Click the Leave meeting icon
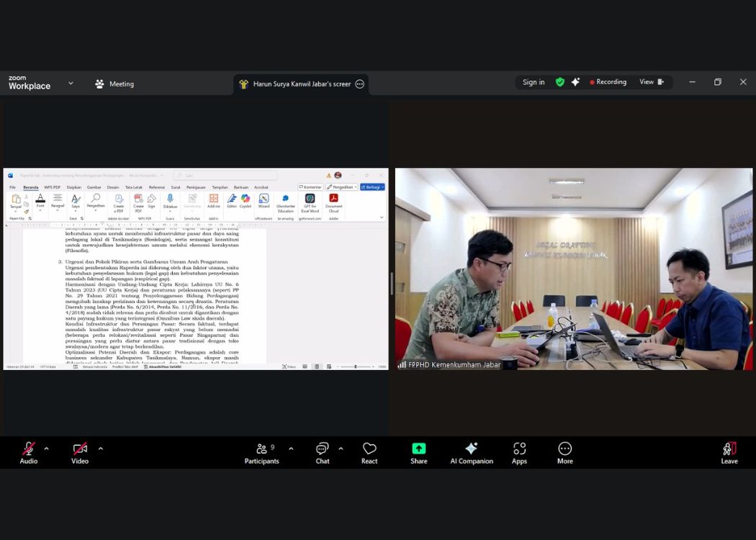 (x=729, y=449)
